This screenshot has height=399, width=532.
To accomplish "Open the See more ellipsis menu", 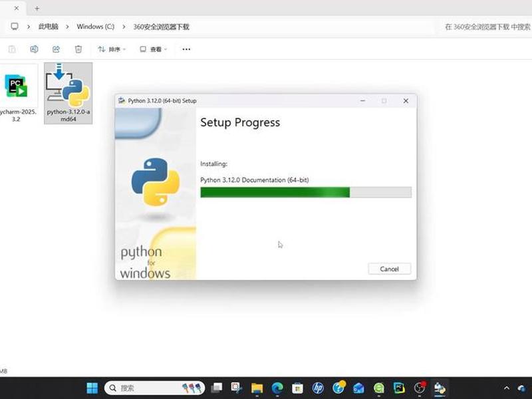I will [186, 49].
